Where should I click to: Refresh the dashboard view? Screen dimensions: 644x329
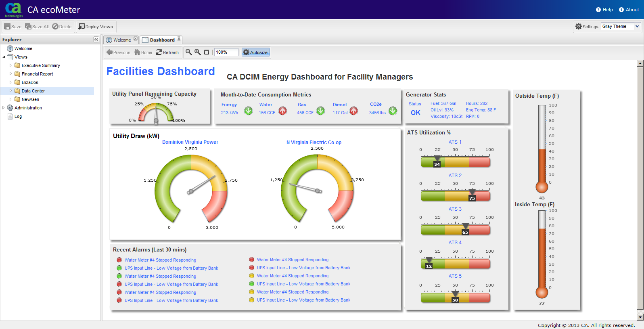pyautogui.click(x=167, y=52)
